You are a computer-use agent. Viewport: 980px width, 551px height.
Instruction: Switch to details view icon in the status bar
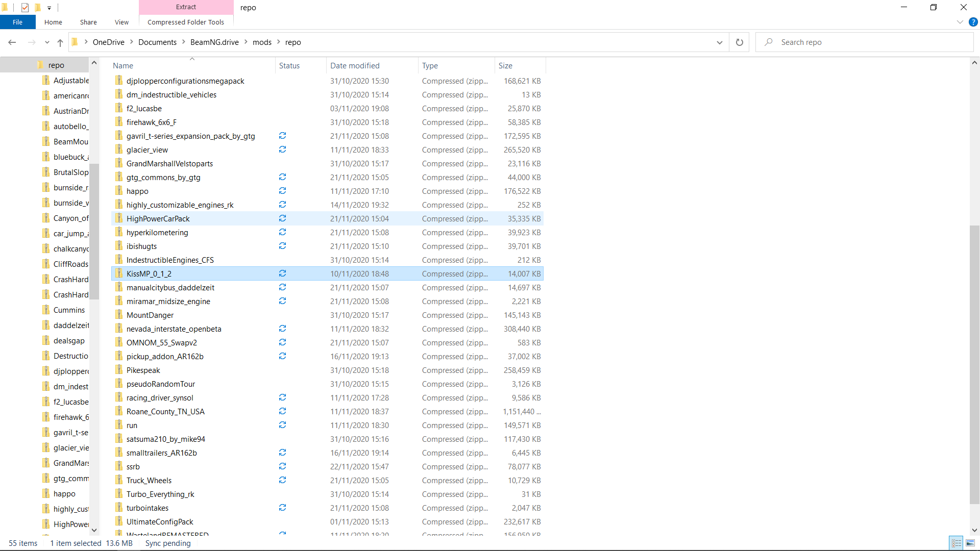956,543
